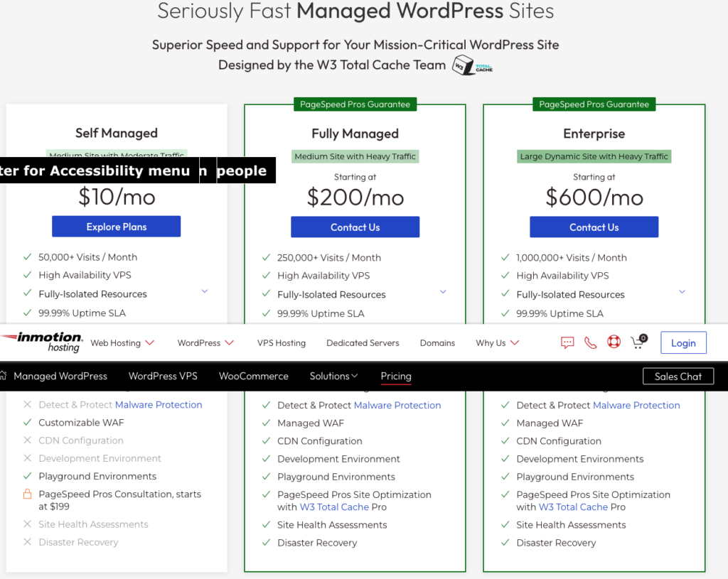Select the Managed WordPress tab
The width and height of the screenshot is (728, 579).
pyautogui.click(x=60, y=376)
